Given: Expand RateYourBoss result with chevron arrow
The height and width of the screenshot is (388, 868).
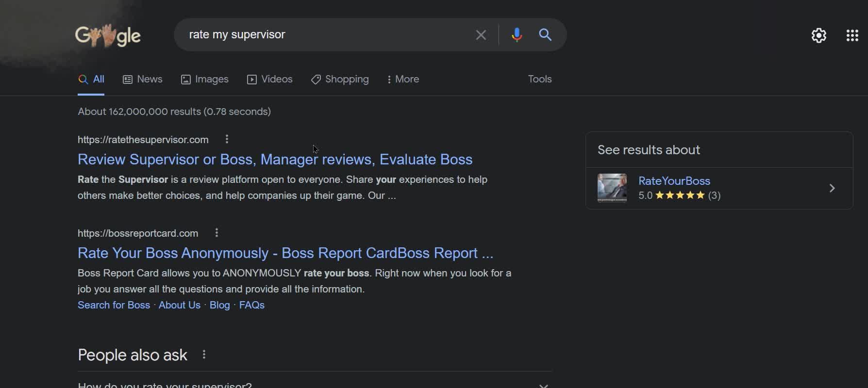Looking at the screenshot, I should click(832, 188).
